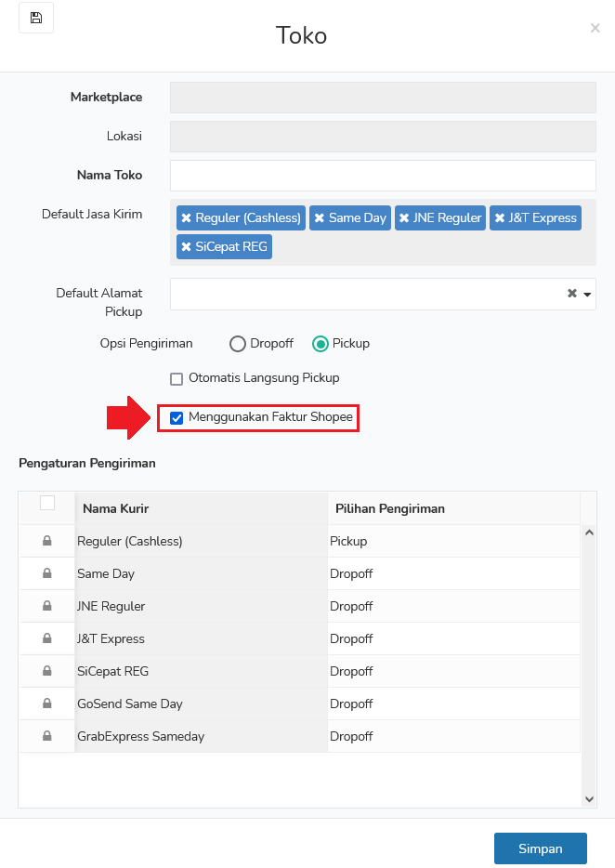Screen dimensions: 615x868
Task: Click the Simpan button
Action: (x=541, y=848)
